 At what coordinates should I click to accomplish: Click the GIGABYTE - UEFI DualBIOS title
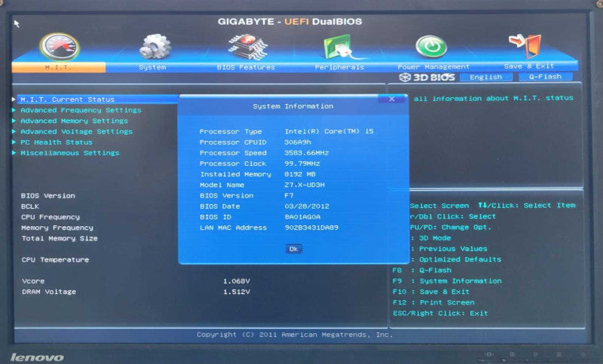[x=290, y=22]
